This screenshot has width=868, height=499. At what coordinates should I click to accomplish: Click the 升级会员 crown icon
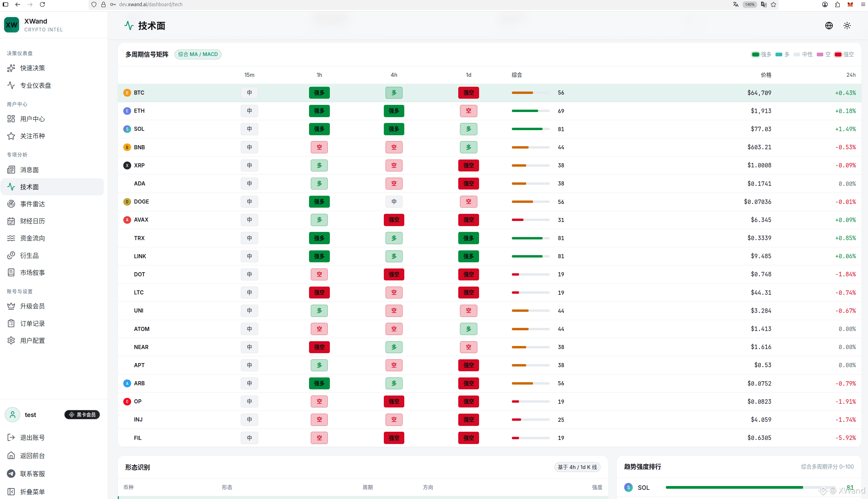[11, 306]
